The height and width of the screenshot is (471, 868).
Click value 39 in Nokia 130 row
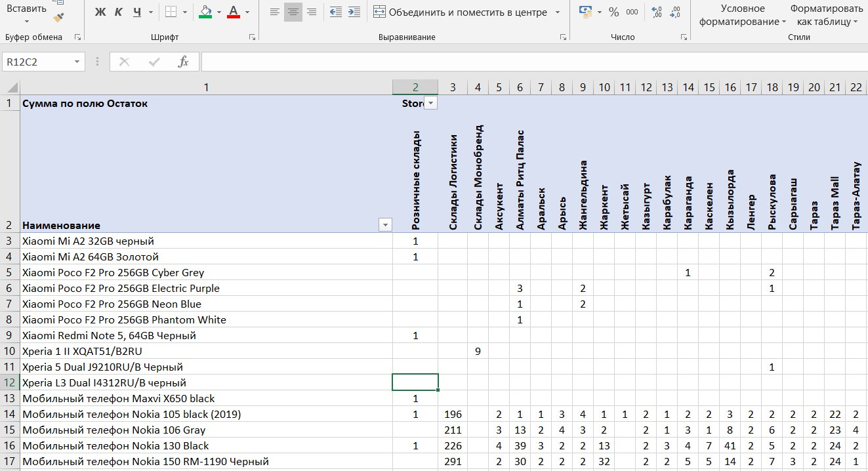[520, 446]
